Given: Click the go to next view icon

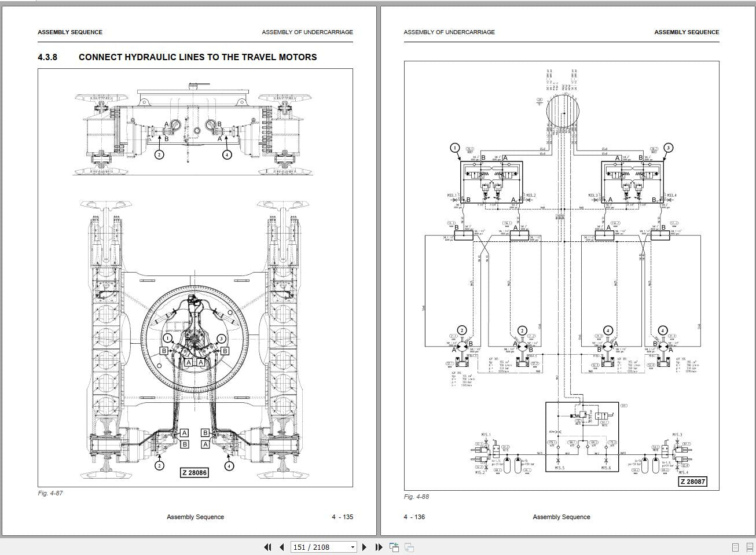Looking at the screenshot, I should tap(409, 547).
